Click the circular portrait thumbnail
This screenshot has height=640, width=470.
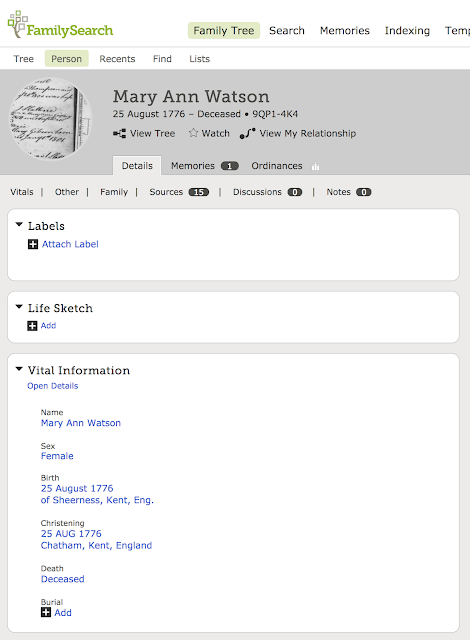[x=51, y=119]
